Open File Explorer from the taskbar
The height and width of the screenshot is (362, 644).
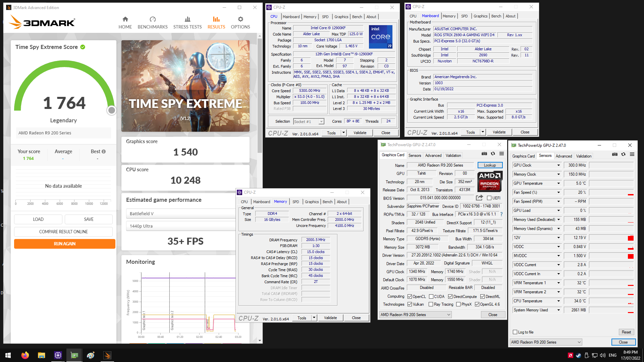click(x=41, y=355)
